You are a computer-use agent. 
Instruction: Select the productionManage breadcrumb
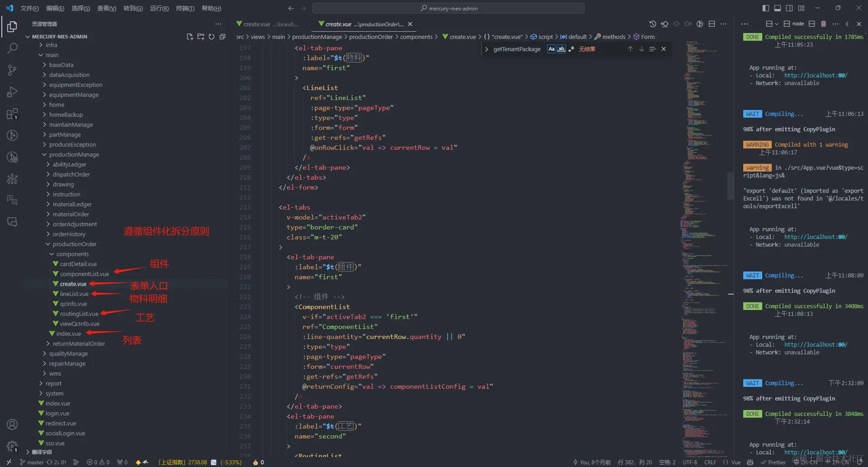click(x=317, y=37)
